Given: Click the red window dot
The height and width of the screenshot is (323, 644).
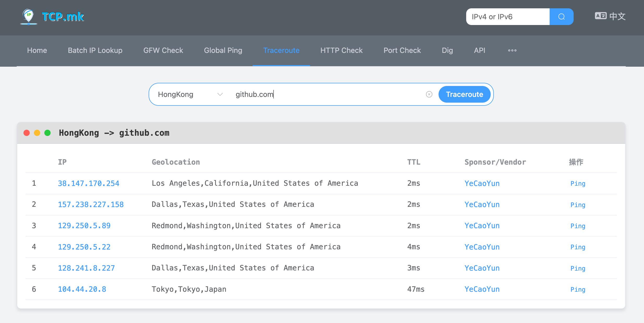Looking at the screenshot, I should pos(27,133).
